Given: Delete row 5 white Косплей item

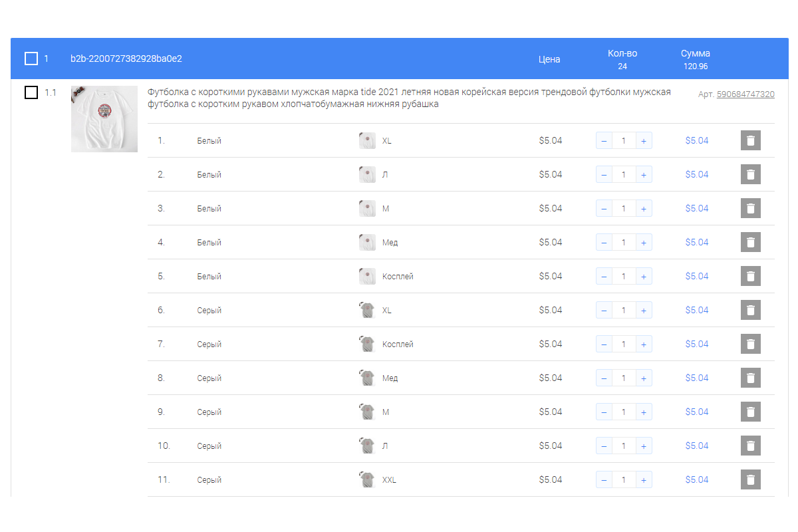Looking at the screenshot, I should coord(750,276).
